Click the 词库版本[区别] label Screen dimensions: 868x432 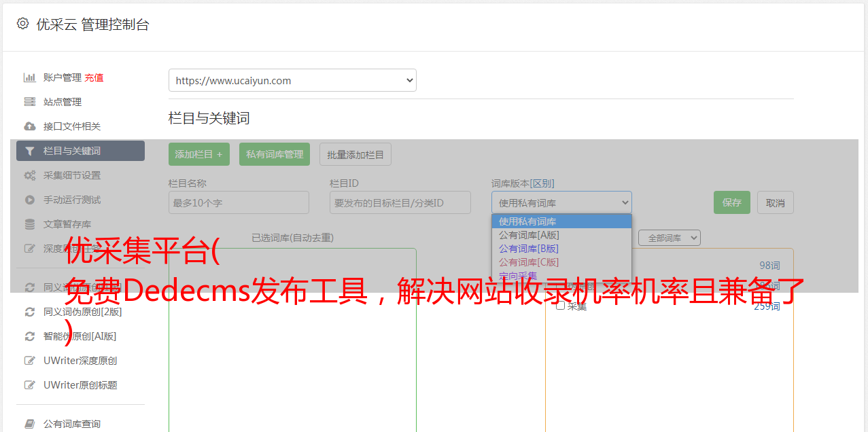(523, 183)
